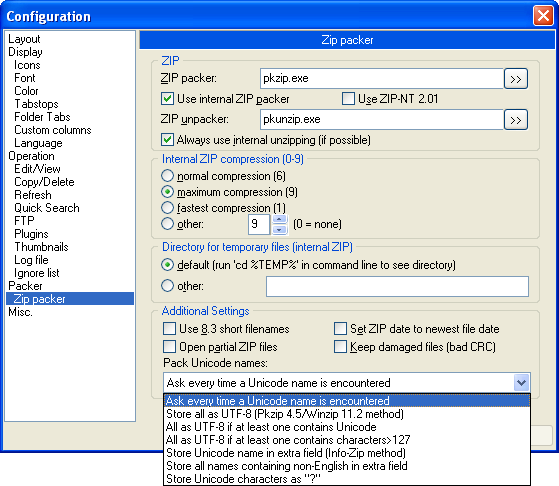The image size is (559, 486).
Task: Open the Misc. settings page
Action: coord(21,312)
